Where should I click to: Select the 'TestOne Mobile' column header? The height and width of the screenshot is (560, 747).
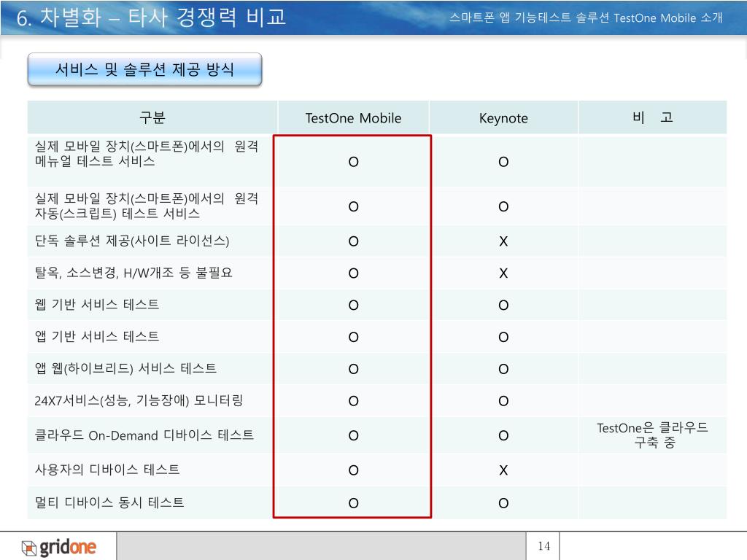point(353,117)
